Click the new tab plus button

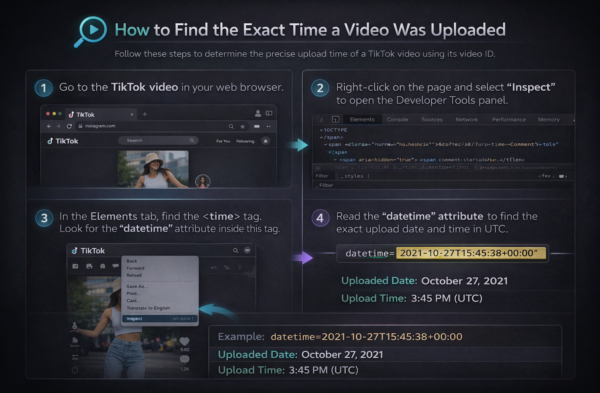[x=145, y=114]
